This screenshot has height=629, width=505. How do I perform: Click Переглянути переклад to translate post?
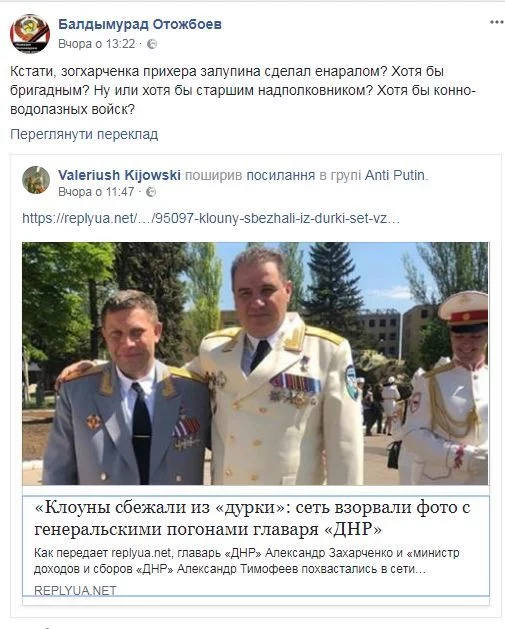click(84, 134)
